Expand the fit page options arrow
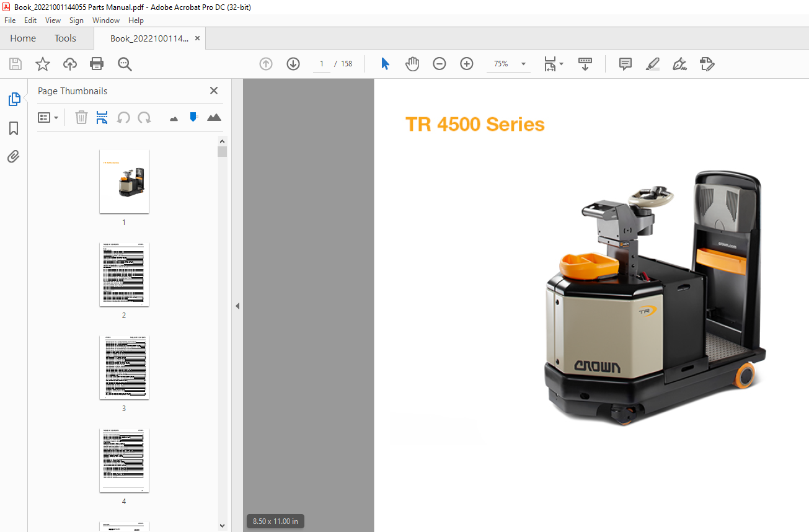Screen dimensions: 809x532 (562, 63)
